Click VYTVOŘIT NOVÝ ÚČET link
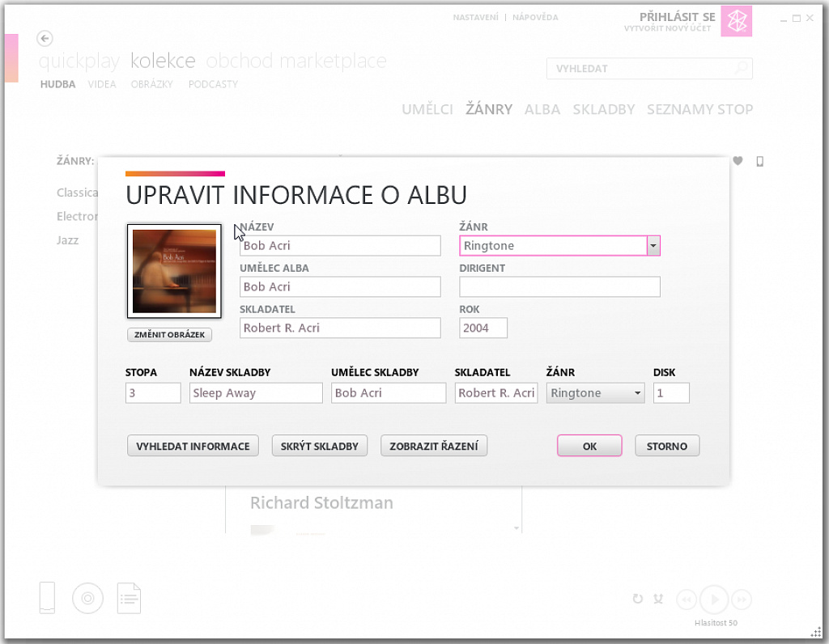 [668, 28]
